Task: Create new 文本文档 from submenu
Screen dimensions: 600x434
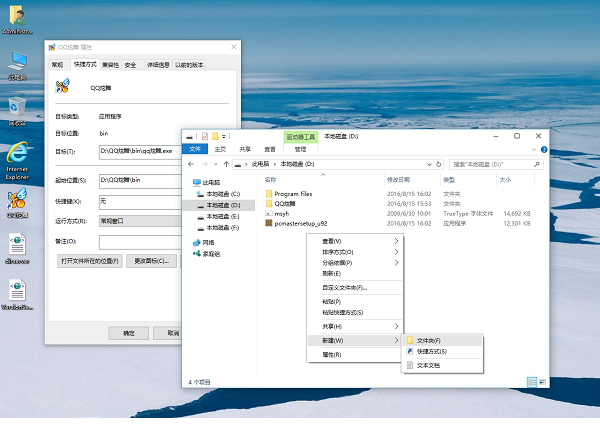Action: coord(442,365)
